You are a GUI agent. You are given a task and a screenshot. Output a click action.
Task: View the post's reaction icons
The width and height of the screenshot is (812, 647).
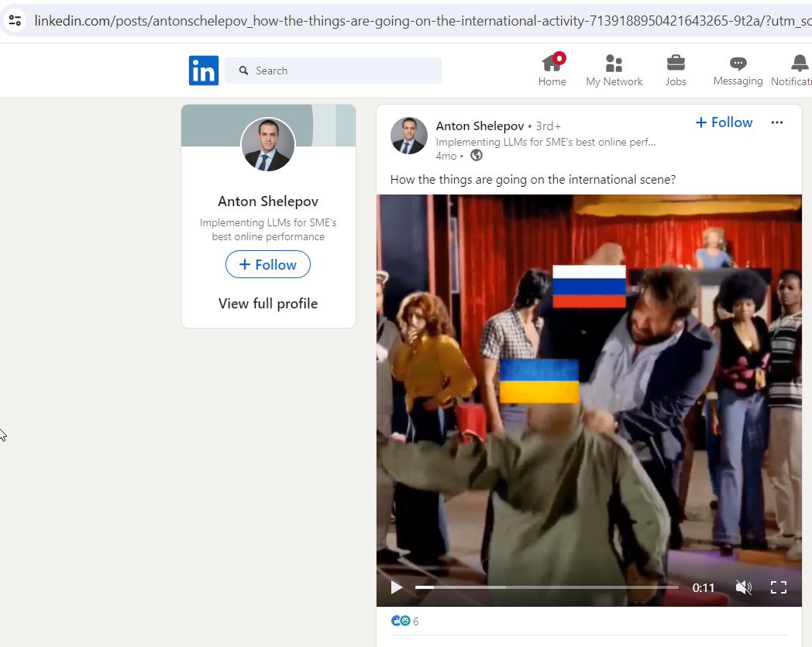(x=401, y=621)
